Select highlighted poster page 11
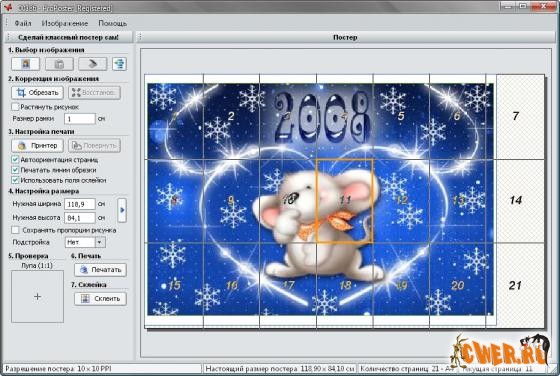Viewport: 560px width, 376px height. 345,201
